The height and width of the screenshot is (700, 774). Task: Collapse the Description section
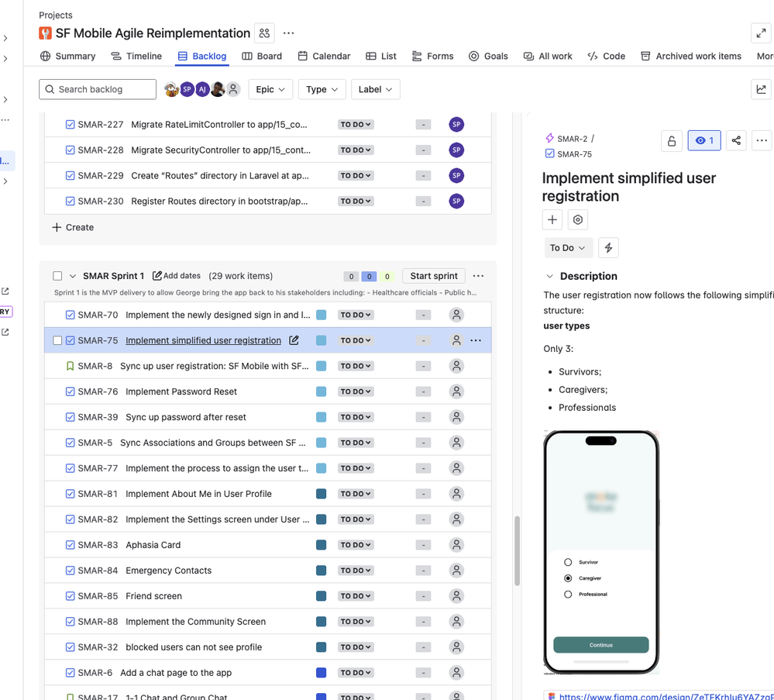tap(549, 276)
